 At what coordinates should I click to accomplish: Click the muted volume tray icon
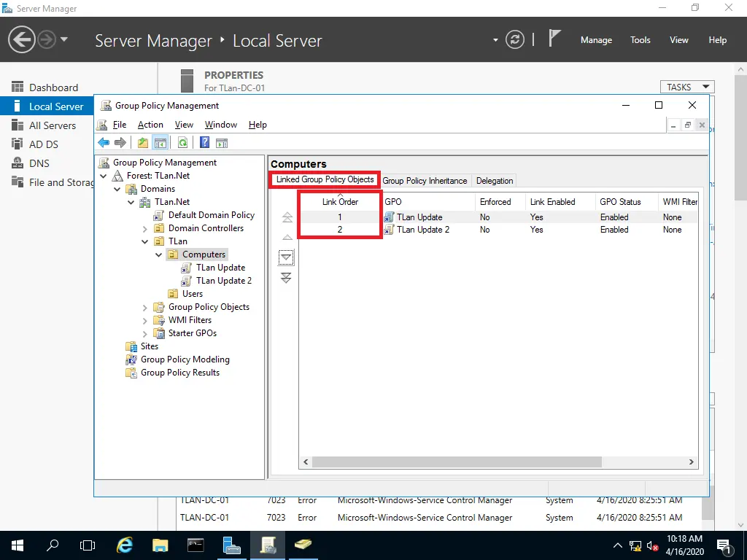point(653,546)
